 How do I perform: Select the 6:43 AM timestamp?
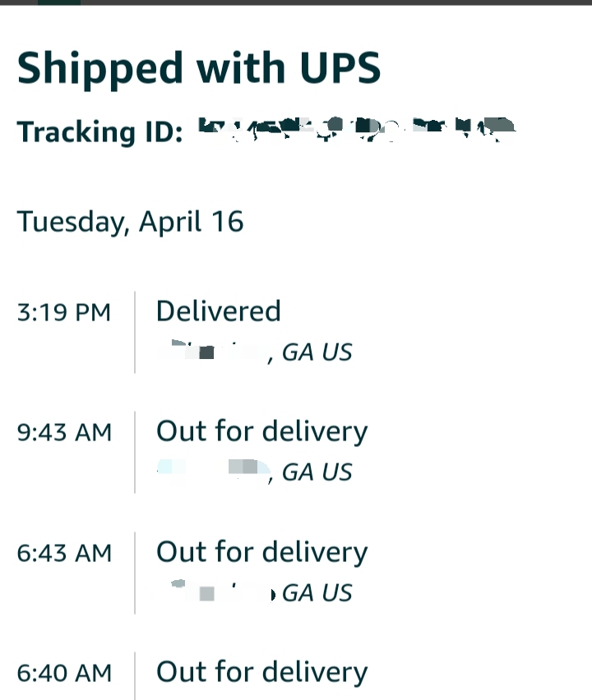pyautogui.click(x=64, y=553)
